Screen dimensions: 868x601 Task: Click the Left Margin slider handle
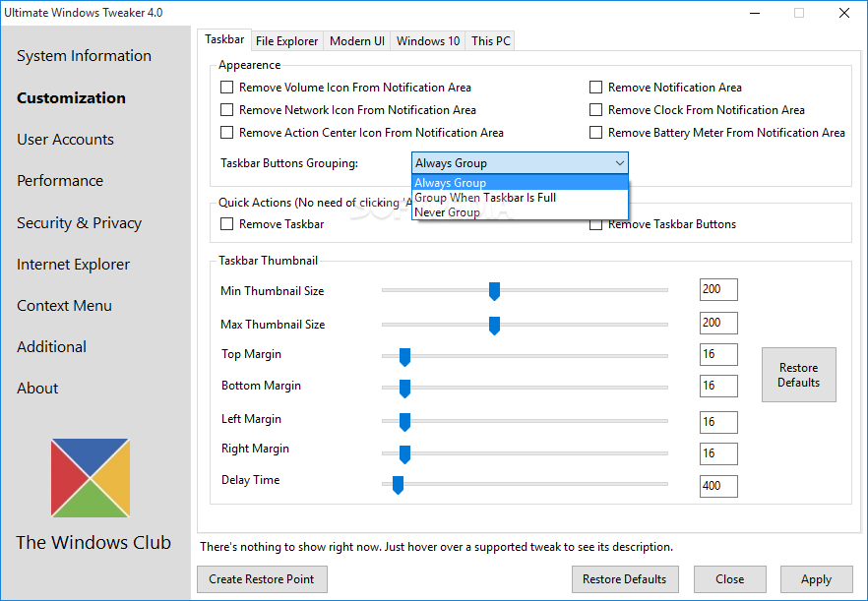(404, 422)
